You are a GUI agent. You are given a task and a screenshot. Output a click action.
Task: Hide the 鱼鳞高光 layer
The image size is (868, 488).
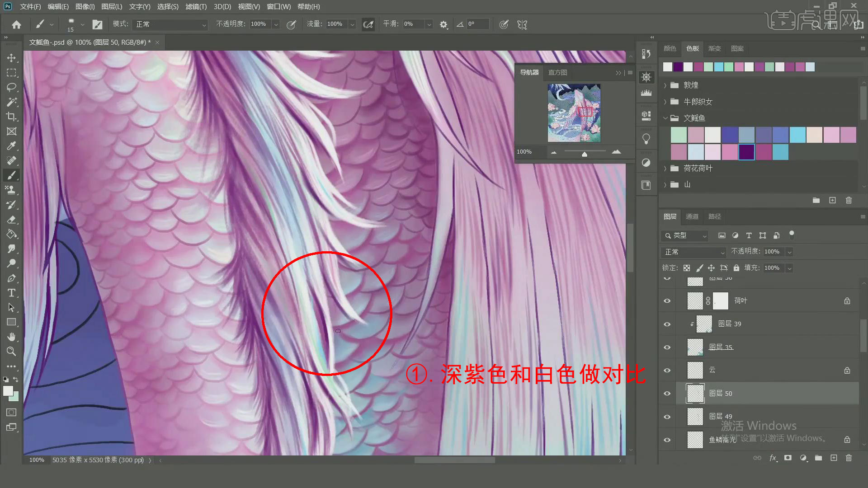pos(667,440)
